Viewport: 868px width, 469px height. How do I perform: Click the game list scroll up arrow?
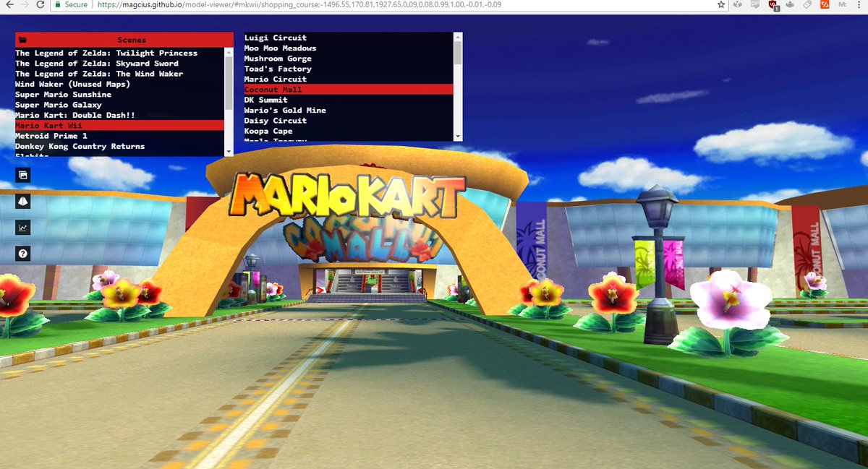(x=229, y=52)
